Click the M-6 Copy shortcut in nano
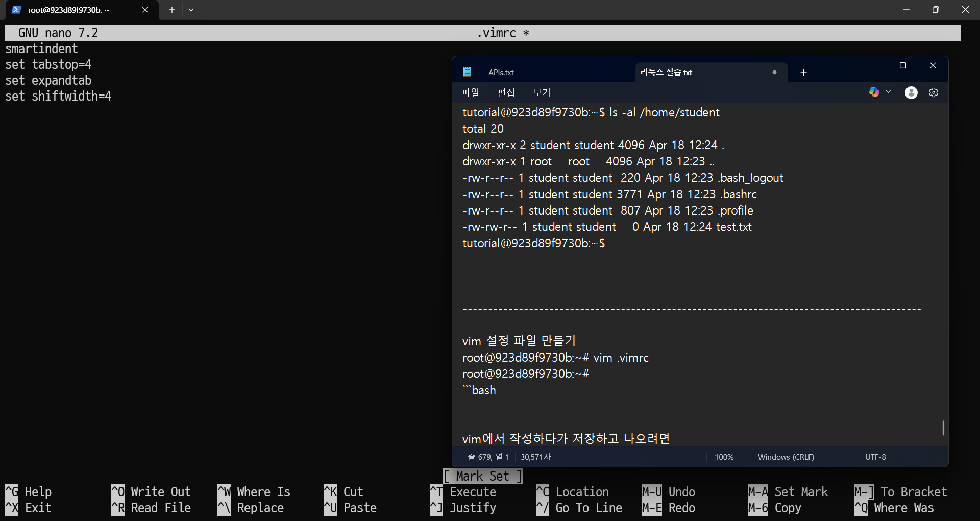 pyautogui.click(x=775, y=508)
